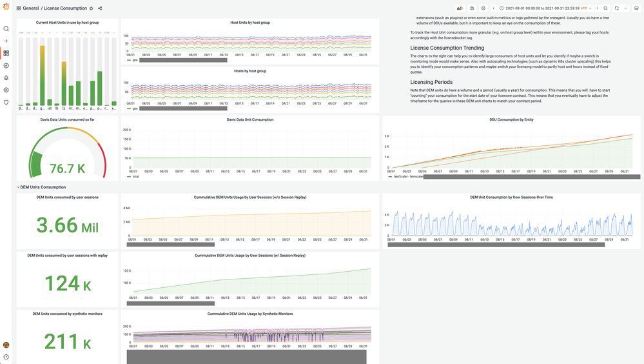
Task: Star the License Consumption dashboard
Action: [x=91, y=8]
